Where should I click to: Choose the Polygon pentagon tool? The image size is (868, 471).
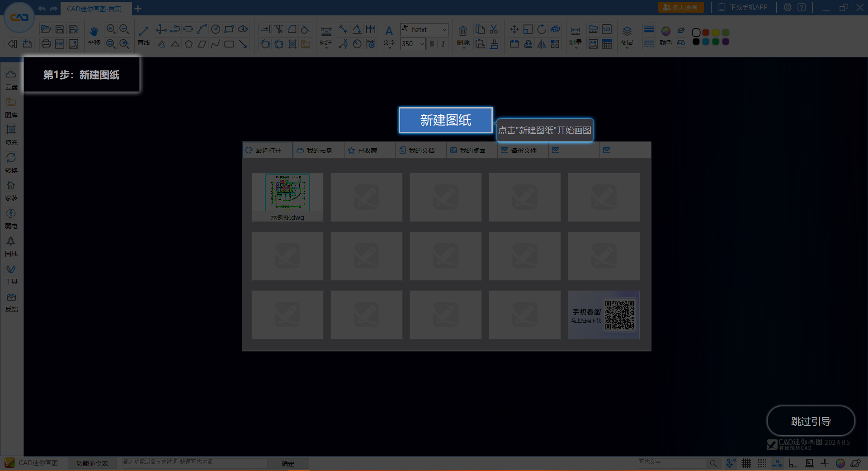[189, 44]
